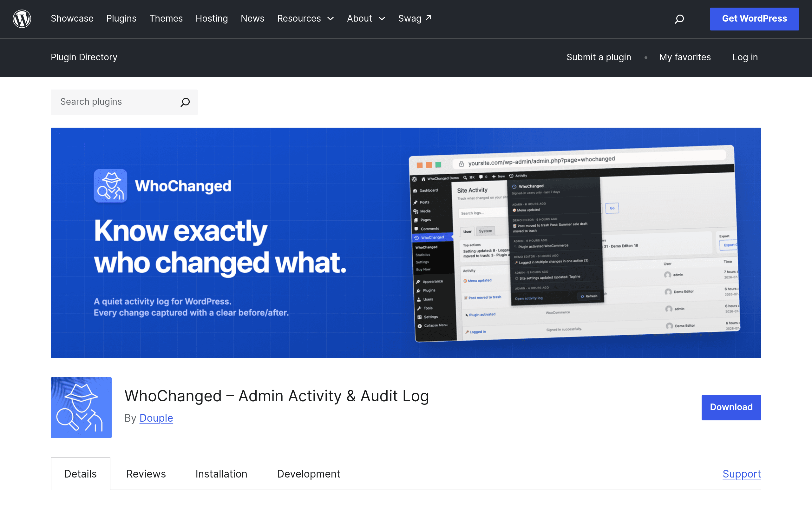Open the WhoChanged banner image
The image size is (812, 508).
coord(406,243)
